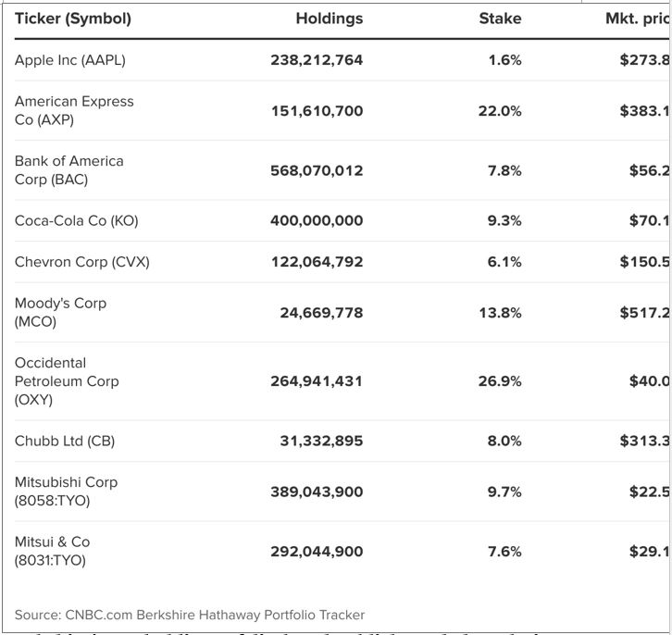Click the Moody's Corp (MCO) ticker
This screenshot has height=635, width=672.
pos(60,312)
